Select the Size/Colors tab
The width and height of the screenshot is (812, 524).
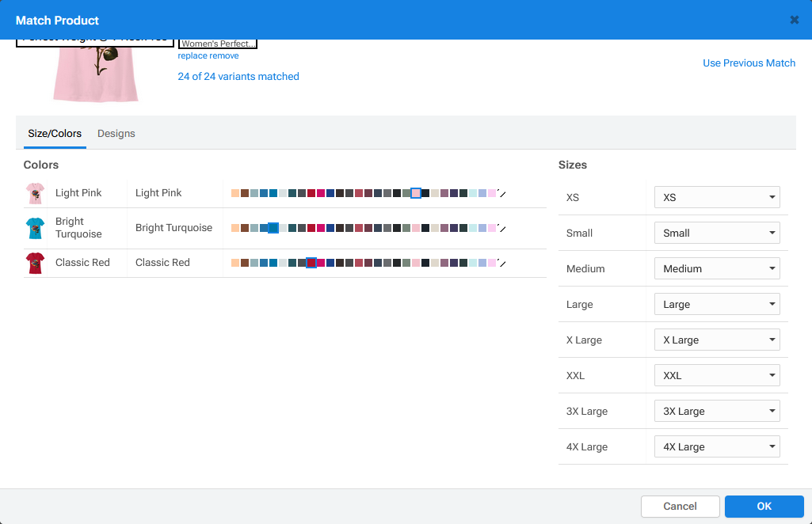(54, 133)
